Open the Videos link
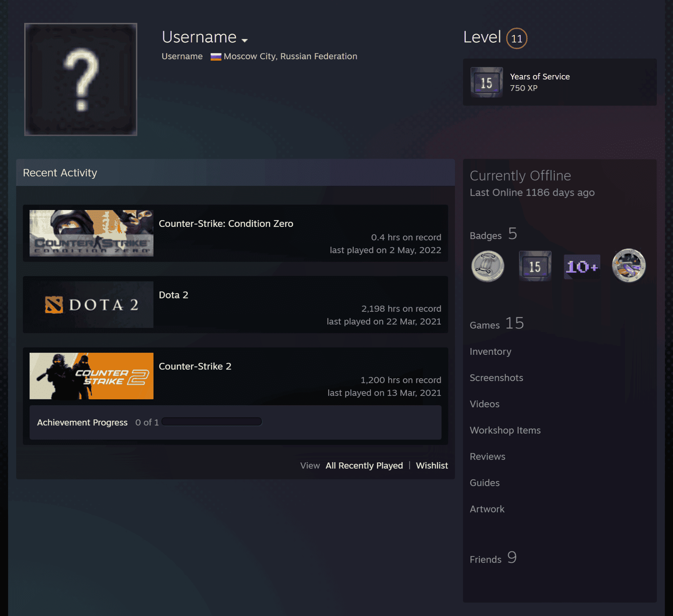This screenshot has width=673, height=616. [484, 404]
